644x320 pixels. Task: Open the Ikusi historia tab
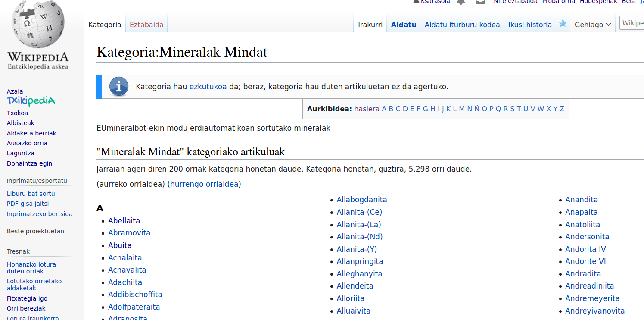tap(530, 25)
